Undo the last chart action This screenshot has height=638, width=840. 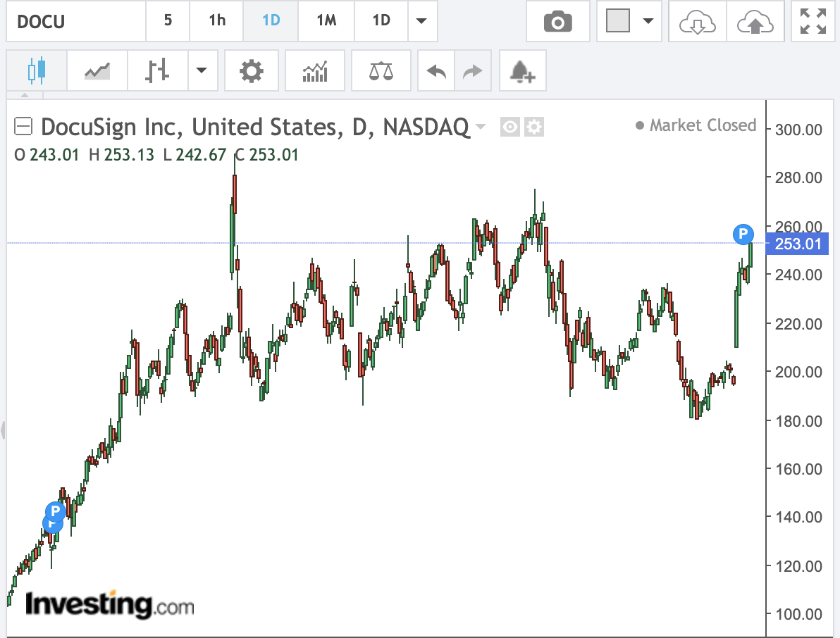coord(436,70)
